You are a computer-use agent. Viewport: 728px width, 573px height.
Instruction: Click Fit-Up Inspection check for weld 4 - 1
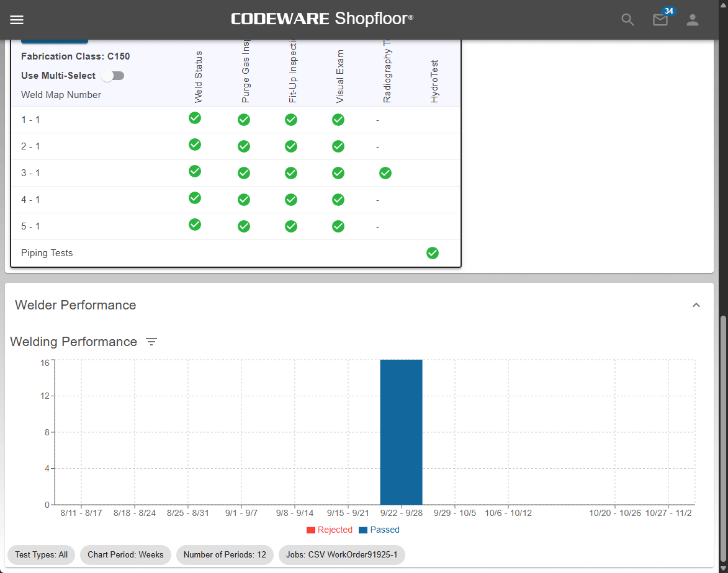tap(291, 200)
